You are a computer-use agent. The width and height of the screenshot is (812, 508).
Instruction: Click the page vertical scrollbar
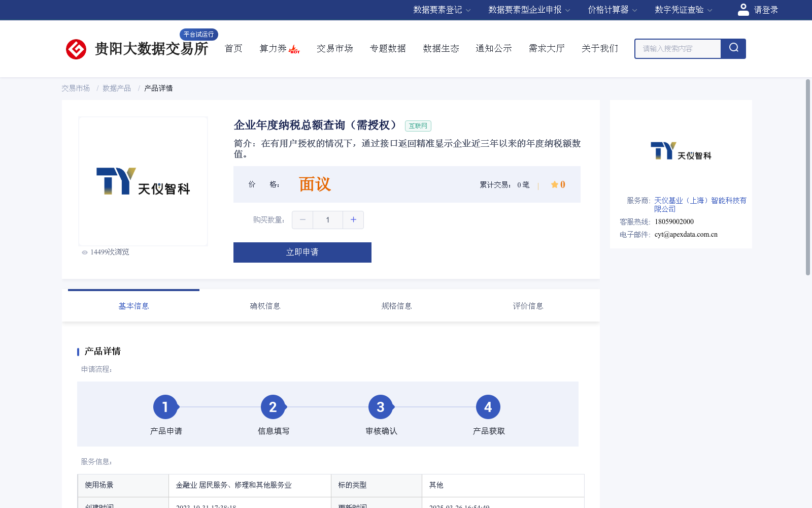click(808, 177)
